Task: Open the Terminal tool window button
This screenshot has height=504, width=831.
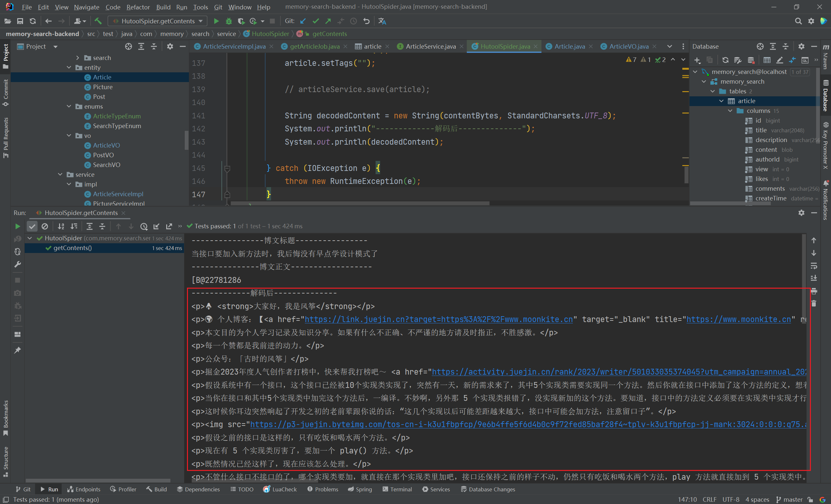Action: (397, 489)
